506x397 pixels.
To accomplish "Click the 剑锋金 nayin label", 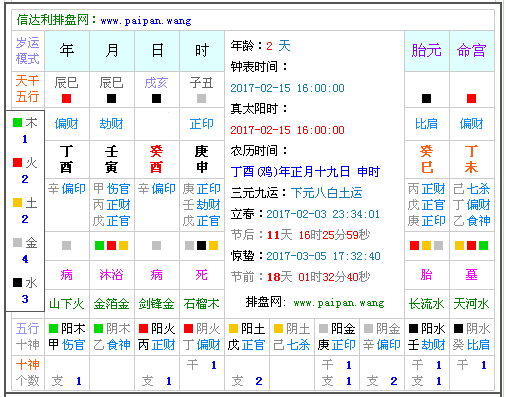I will (x=156, y=304).
